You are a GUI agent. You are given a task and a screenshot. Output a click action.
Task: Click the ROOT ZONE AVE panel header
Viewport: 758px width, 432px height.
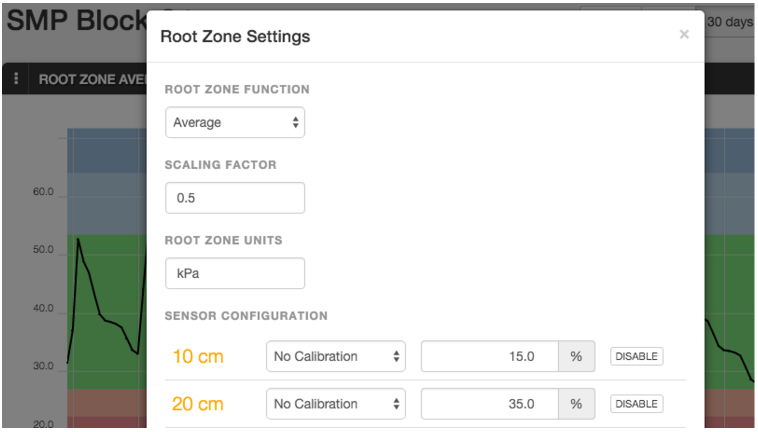point(92,79)
